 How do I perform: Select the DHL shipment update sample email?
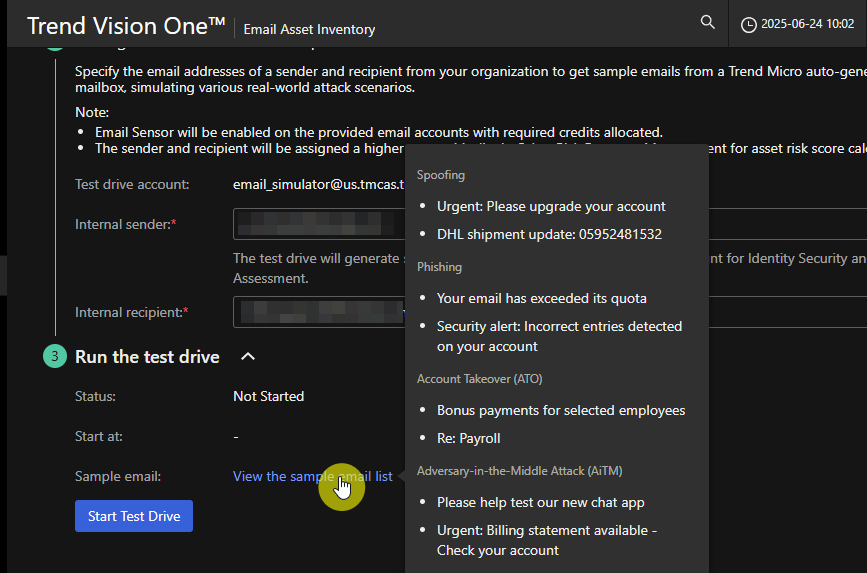tap(549, 234)
